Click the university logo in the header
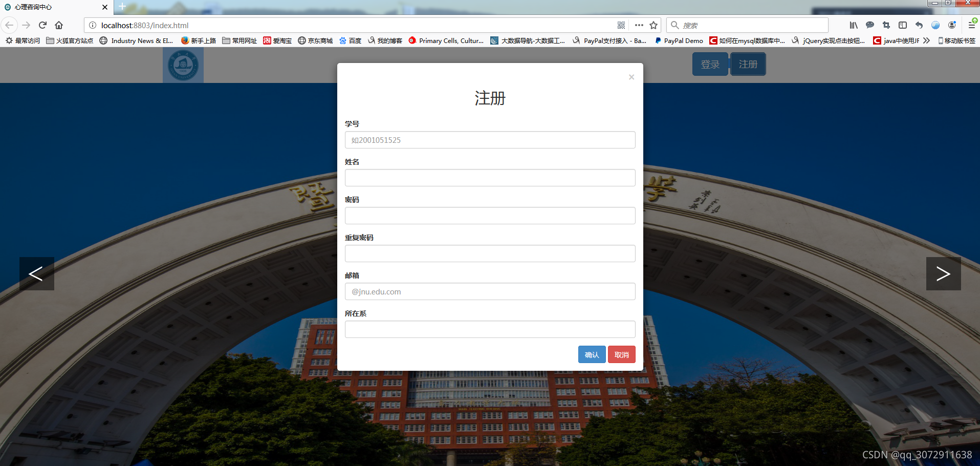Image resolution: width=980 pixels, height=466 pixels. click(x=183, y=65)
